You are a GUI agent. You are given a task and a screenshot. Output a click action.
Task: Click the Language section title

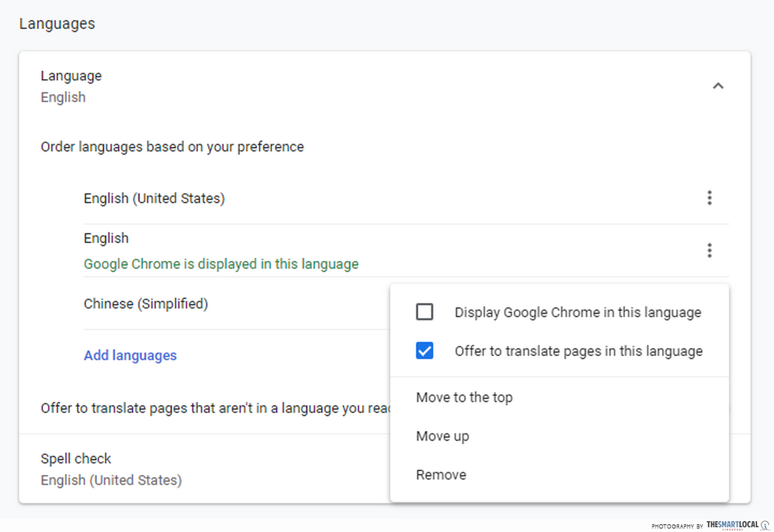[71, 76]
